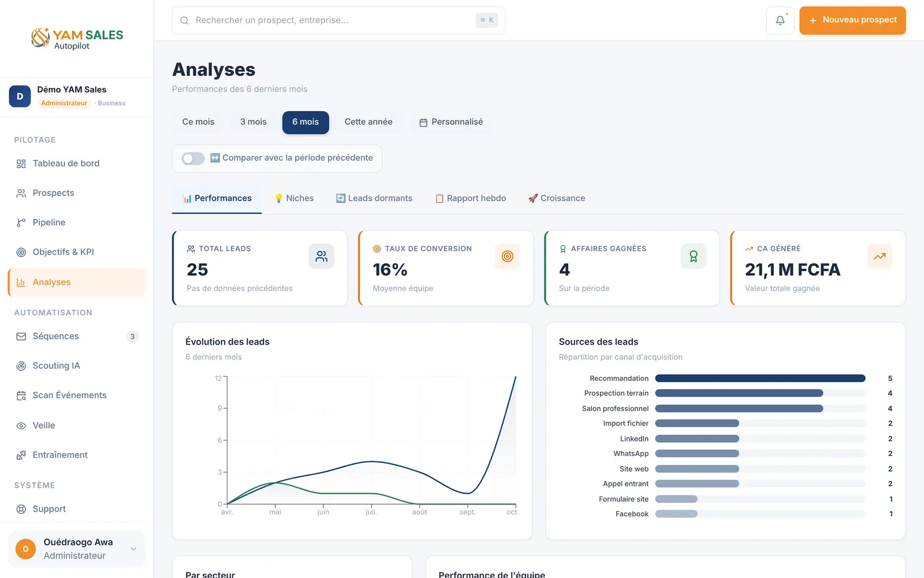Click the 'Pas de données précédentes' text
924x578 pixels.
(x=240, y=288)
